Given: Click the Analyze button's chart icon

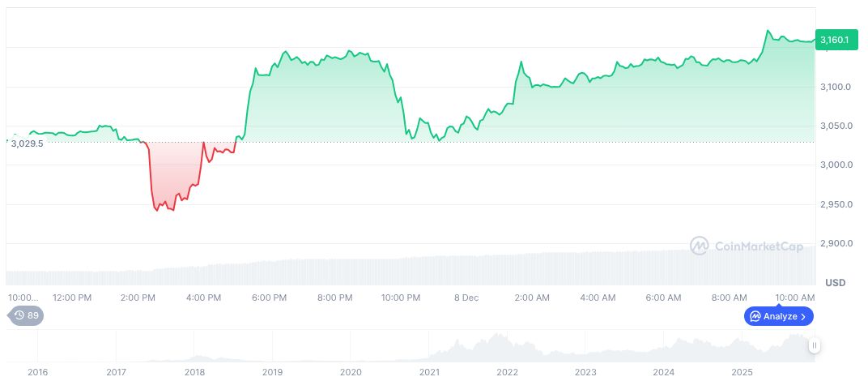Looking at the screenshot, I should coord(755,316).
